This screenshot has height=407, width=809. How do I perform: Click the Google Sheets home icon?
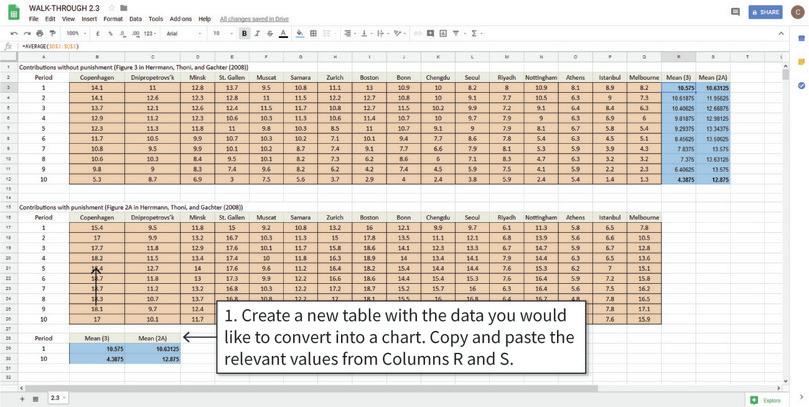tap(14, 12)
